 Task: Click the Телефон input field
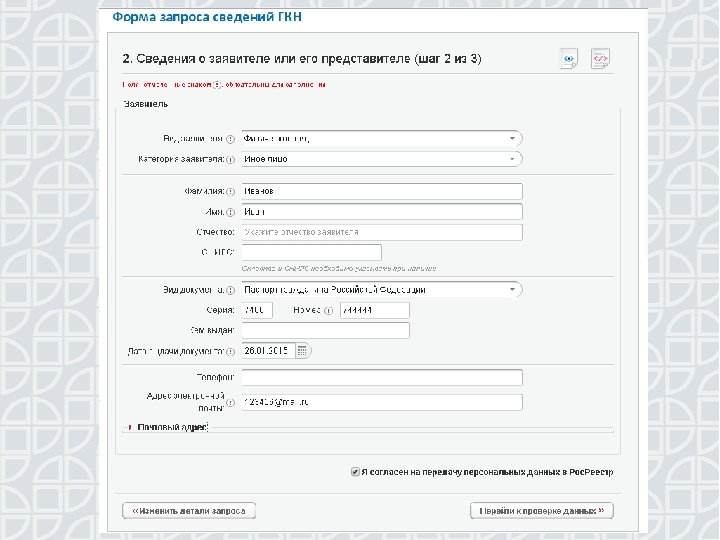382,377
